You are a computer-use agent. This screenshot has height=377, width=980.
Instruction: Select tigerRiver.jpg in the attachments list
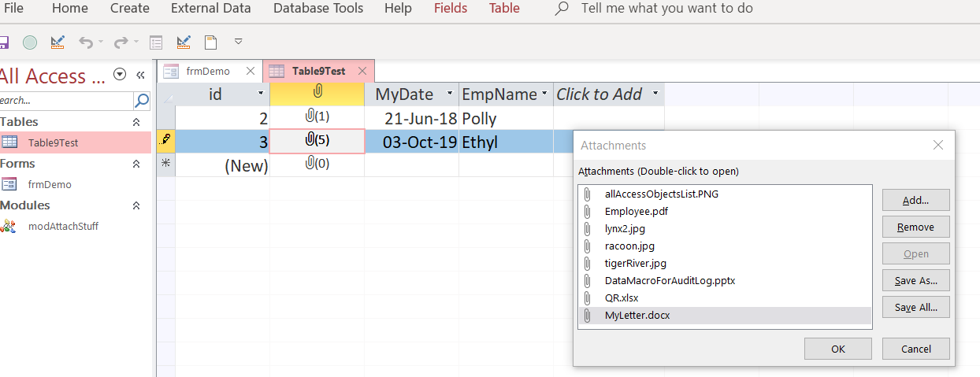pyautogui.click(x=725, y=263)
